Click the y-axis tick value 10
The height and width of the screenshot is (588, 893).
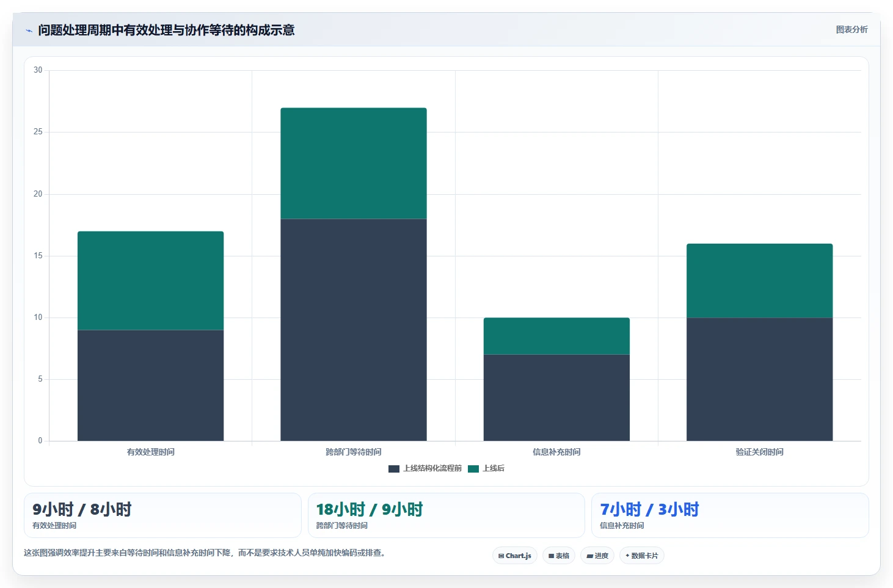pyautogui.click(x=38, y=318)
